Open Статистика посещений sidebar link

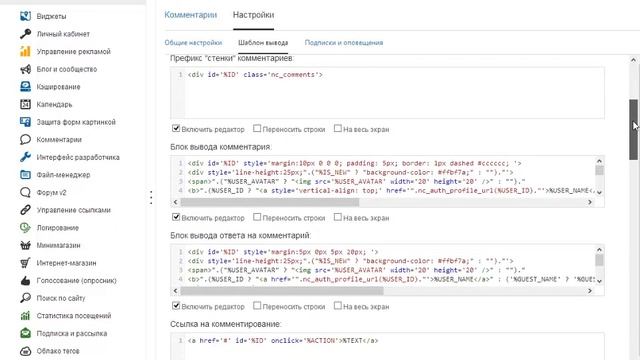click(74, 316)
